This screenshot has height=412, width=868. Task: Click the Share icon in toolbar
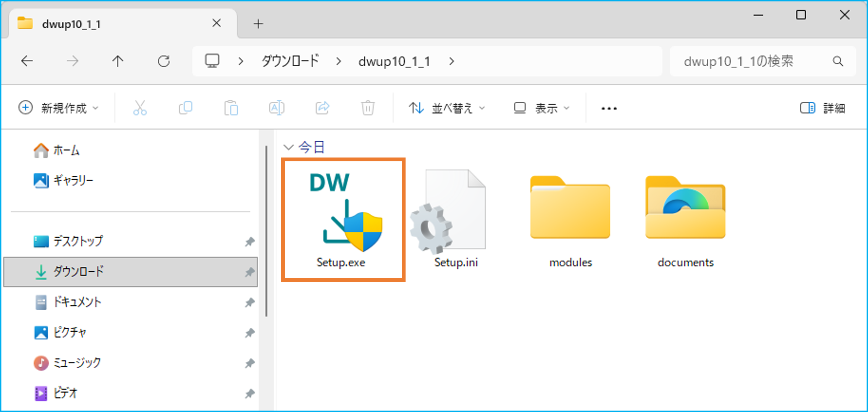322,108
